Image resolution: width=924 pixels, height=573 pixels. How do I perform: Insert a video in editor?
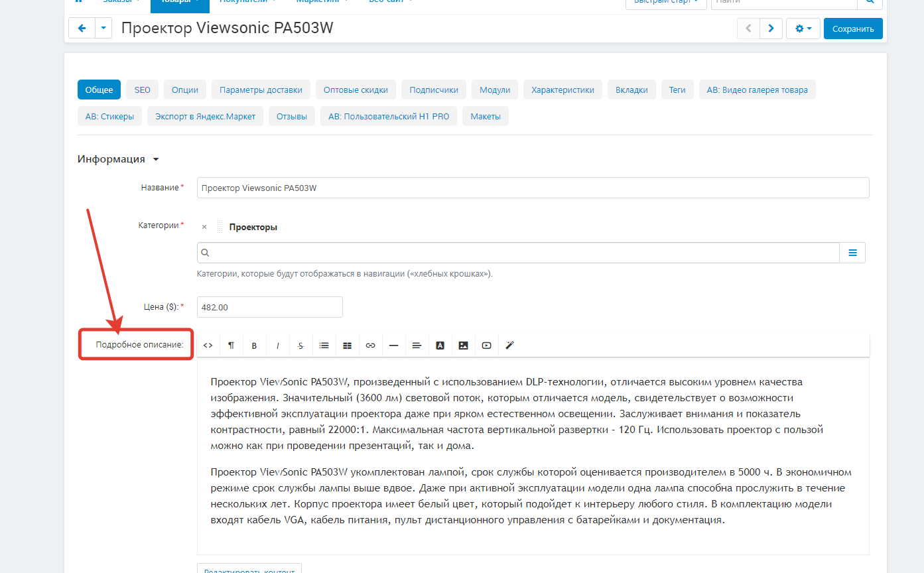487,346
